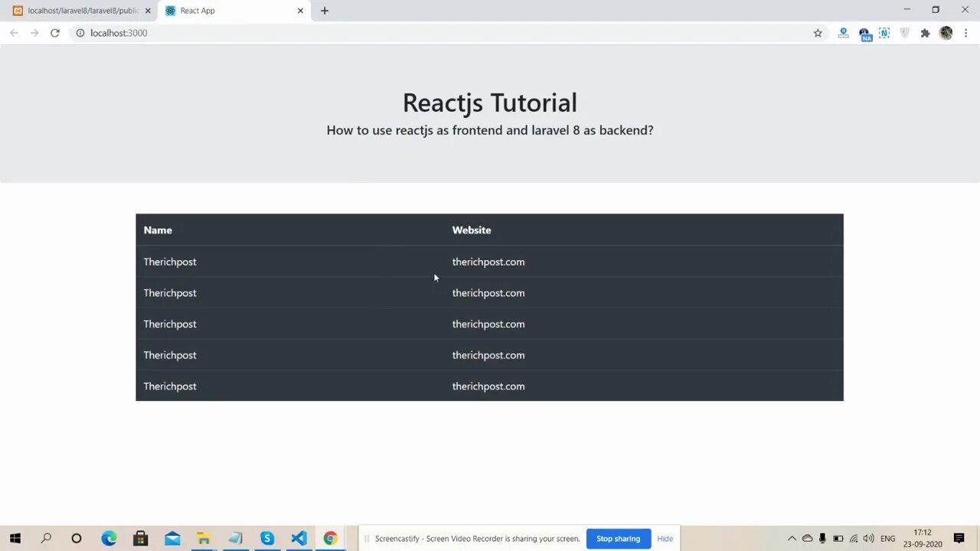Open the OneDrive cloud tray icon
The height and width of the screenshot is (551, 980).
click(807, 539)
